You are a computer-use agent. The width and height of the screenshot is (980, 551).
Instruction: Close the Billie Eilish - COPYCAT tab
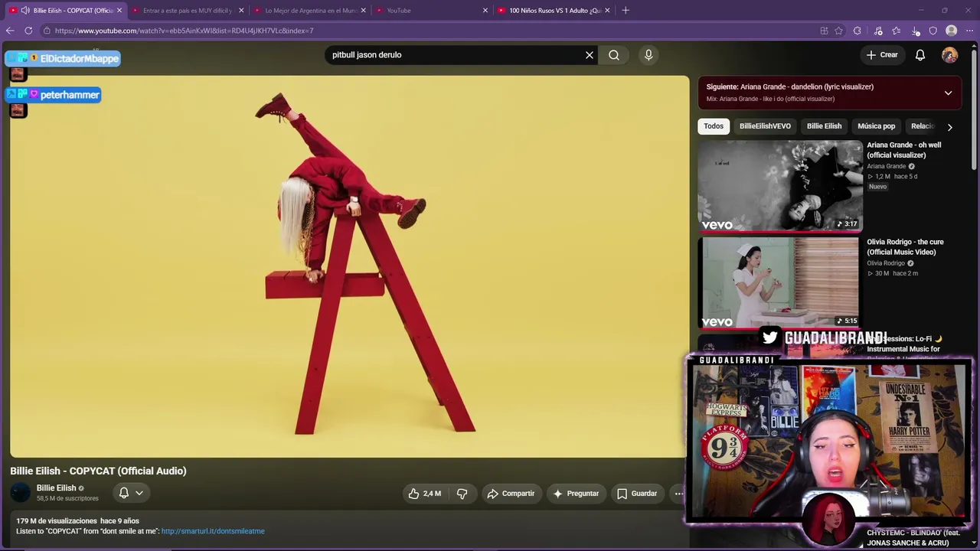(119, 11)
